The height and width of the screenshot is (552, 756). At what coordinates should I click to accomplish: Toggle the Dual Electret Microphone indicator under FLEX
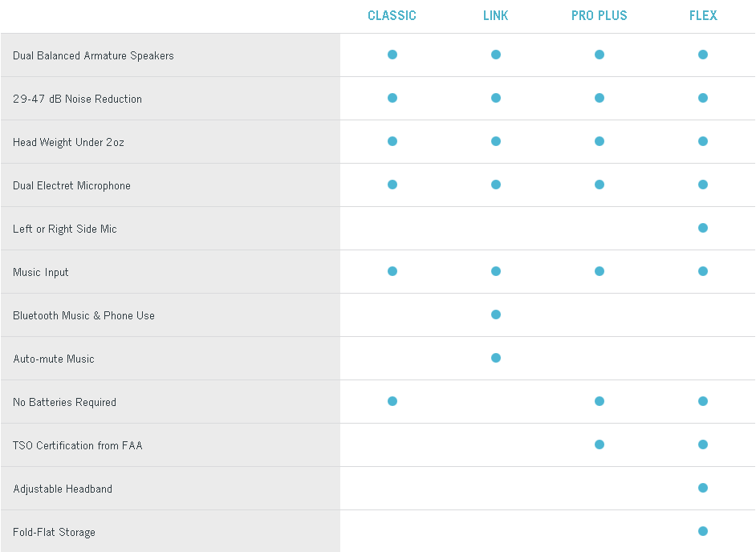coord(703,185)
